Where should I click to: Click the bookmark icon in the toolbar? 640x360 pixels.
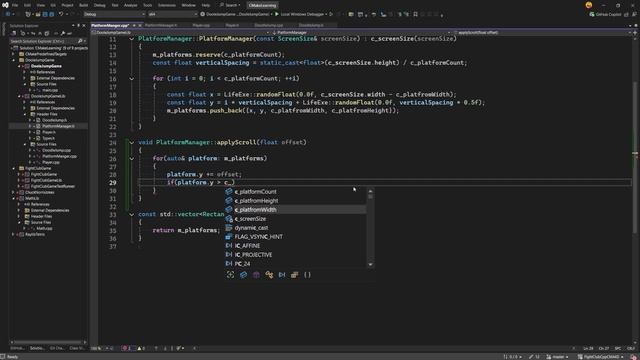pos(416,14)
